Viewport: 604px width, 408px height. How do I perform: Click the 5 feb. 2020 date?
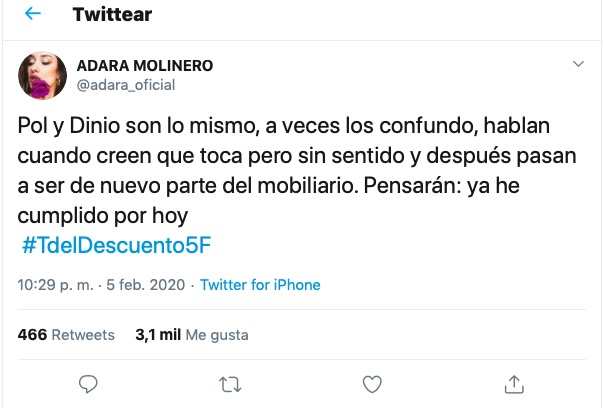(150, 285)
